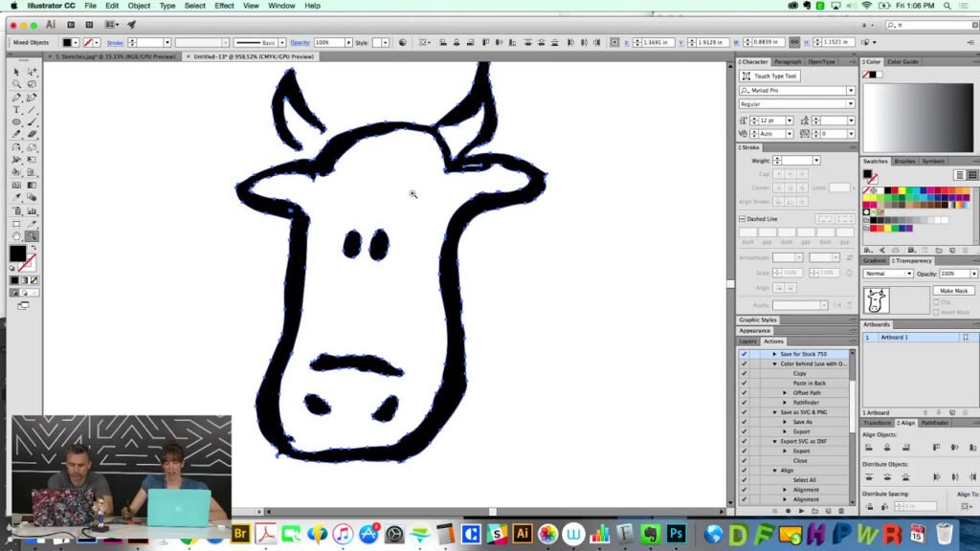The image size is (980, 551).
Task: Select the Selection (arrow) tool
Action: 17,72
